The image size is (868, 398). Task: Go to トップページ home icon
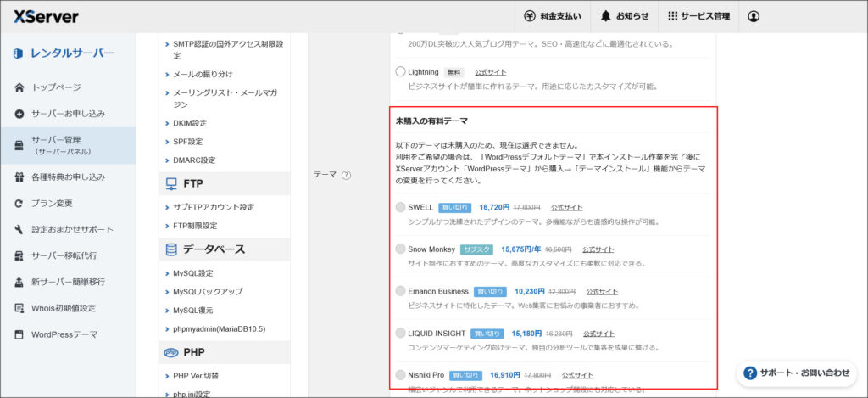(x=19, y=87)
